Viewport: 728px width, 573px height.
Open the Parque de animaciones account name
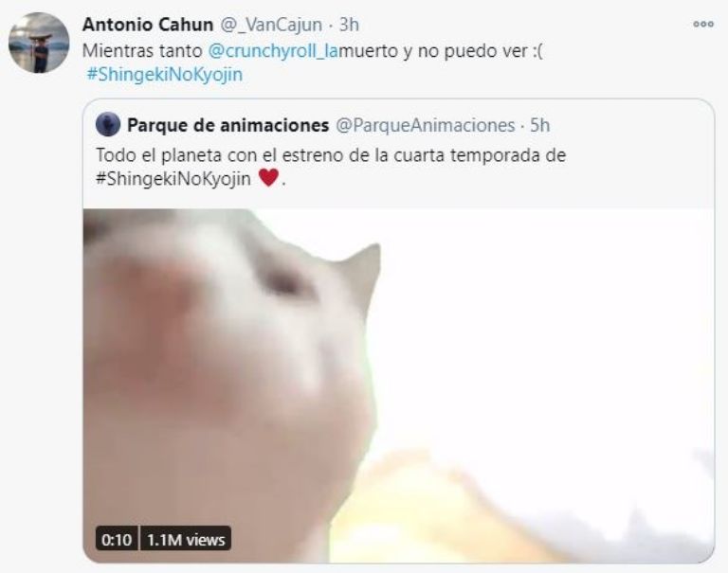pos(227,125)
